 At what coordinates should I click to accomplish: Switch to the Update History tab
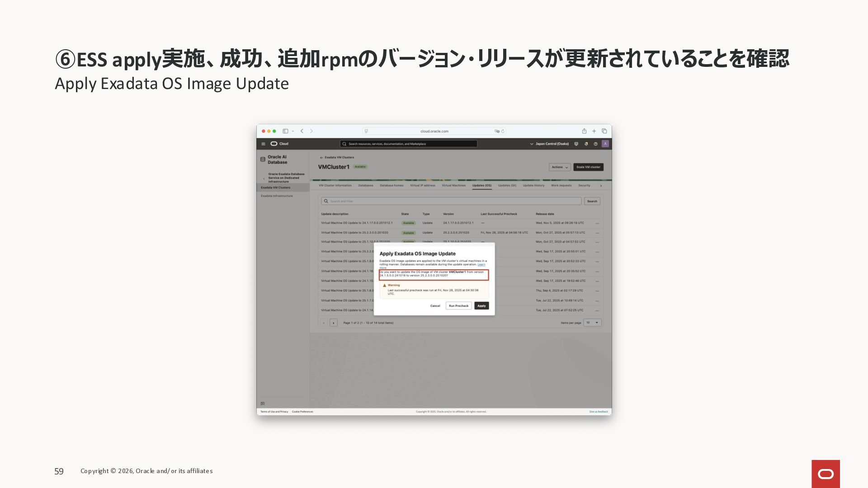coord(533,185)
